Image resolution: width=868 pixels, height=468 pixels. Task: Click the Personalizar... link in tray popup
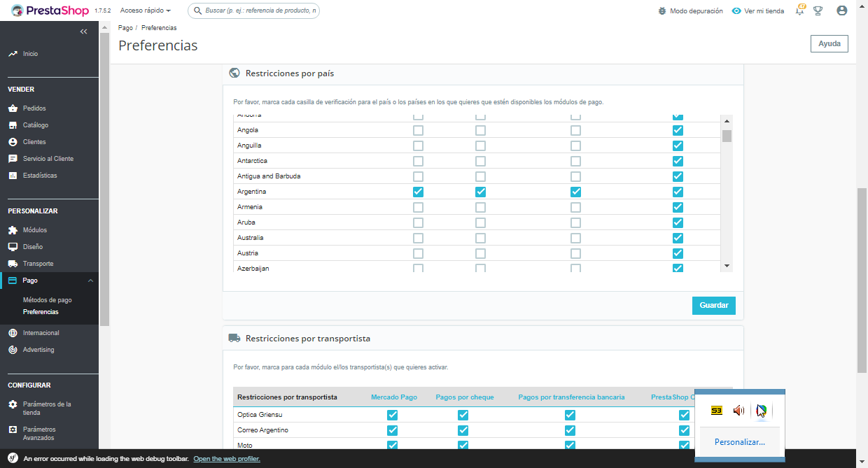pyautogui.click(x=740, y=442)
